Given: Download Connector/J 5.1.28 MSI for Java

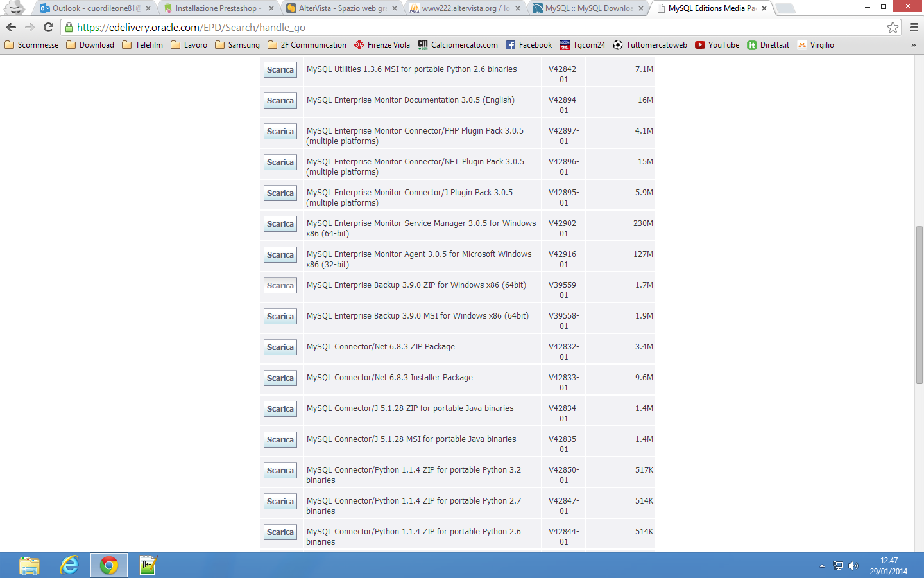Looking at the screenshot, I should (280, 440).
